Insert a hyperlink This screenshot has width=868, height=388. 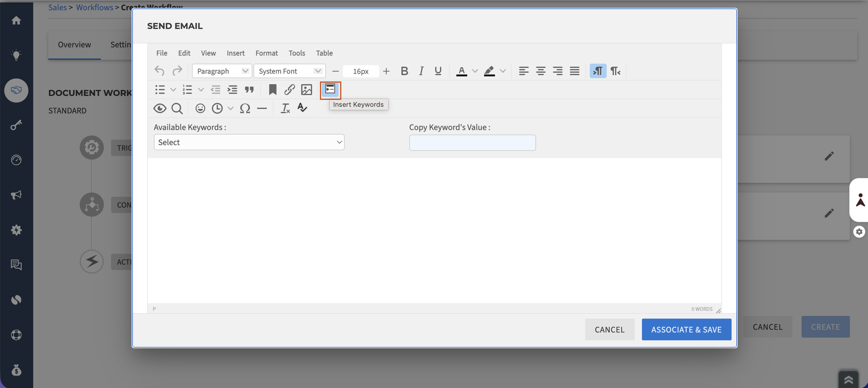pos(289,90)
